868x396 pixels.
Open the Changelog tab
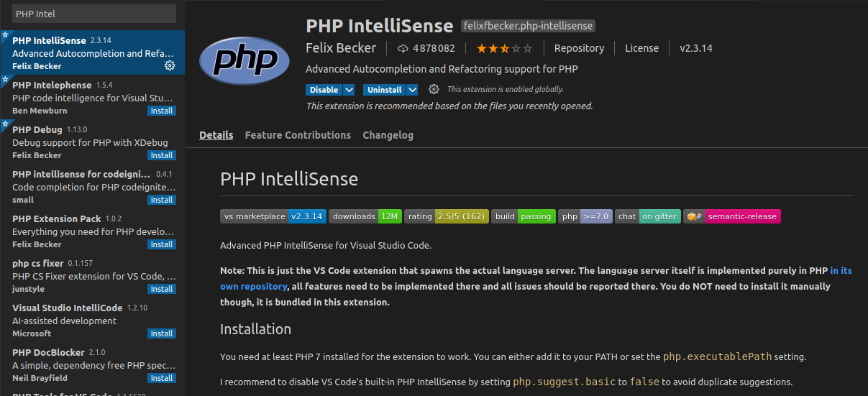coord(388,135)
